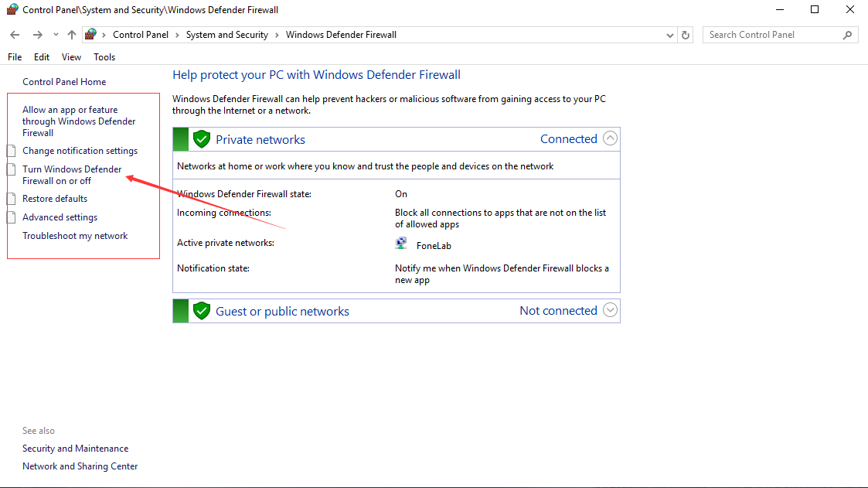Click shield icon beside Advanced settings
868x488 pixels.
11,217
